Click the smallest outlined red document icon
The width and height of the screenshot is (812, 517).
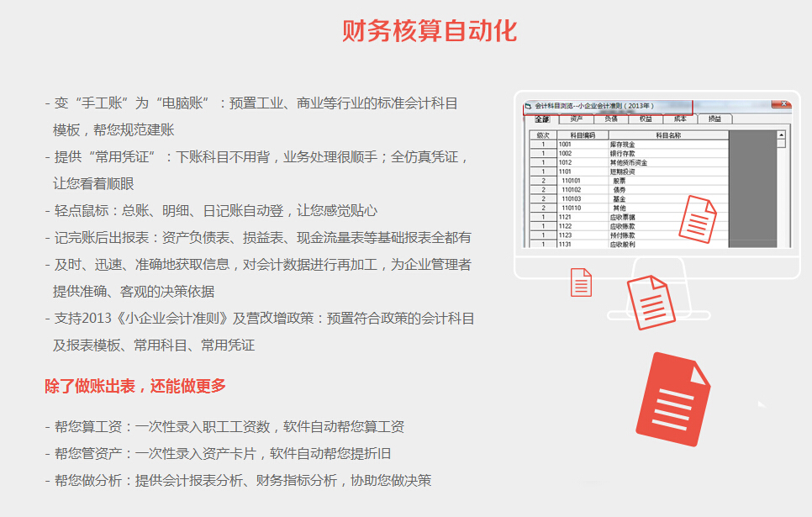pos(581,282)
